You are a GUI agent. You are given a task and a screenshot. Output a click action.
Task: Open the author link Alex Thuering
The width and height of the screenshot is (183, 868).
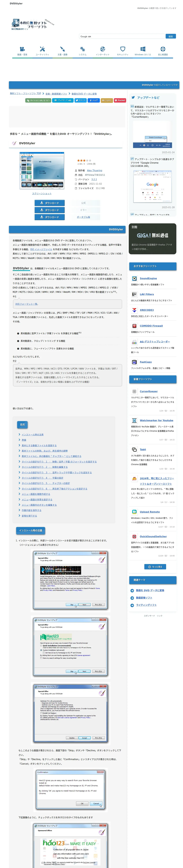(95, 171)
